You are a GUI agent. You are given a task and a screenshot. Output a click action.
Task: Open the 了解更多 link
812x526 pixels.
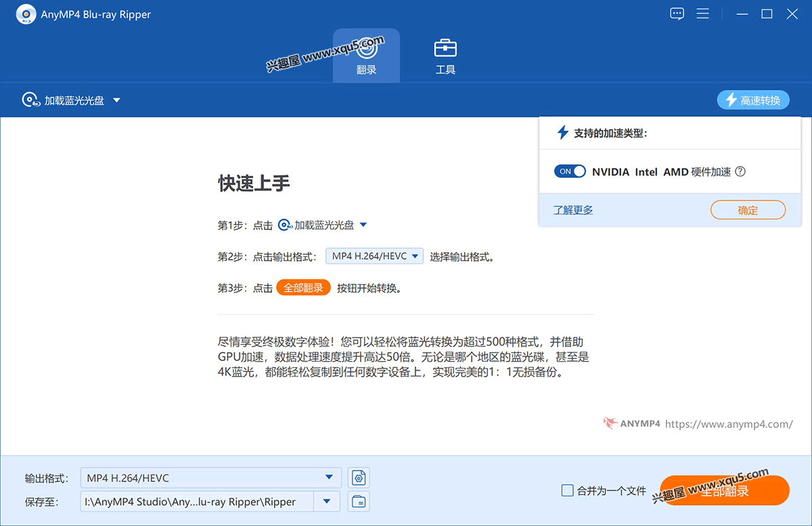(573, 210)
